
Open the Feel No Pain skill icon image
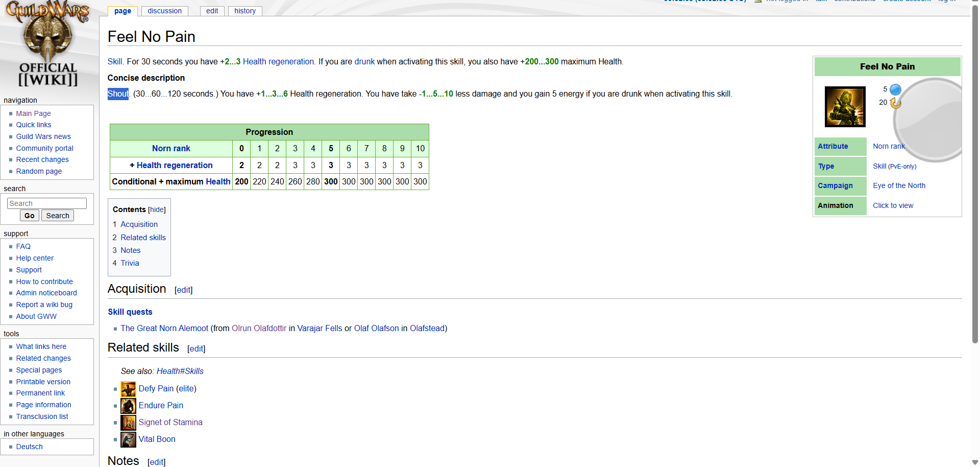[x=845, y=106]
